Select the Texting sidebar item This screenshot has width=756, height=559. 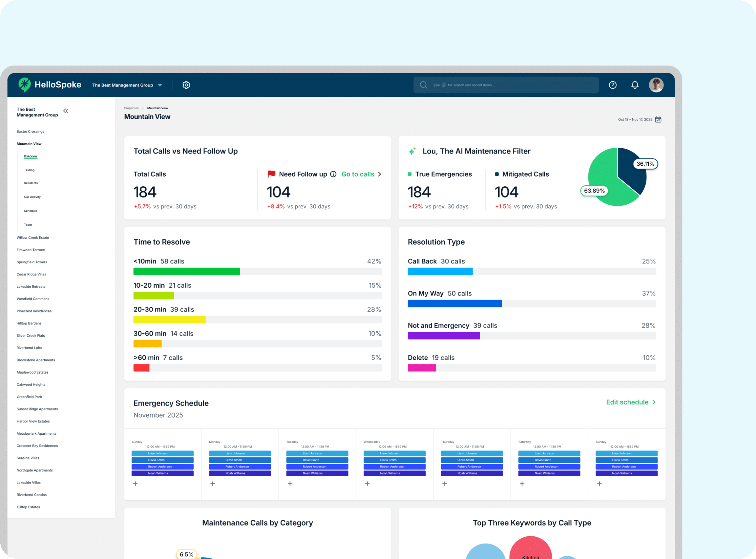point(29,170)
